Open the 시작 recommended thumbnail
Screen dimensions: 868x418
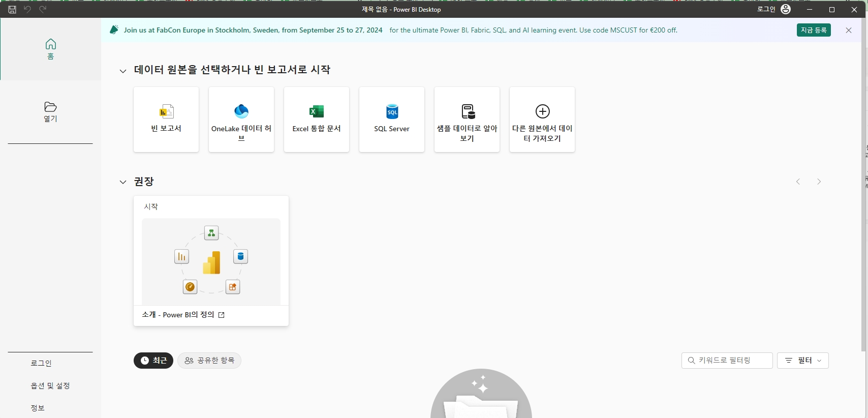pyautogui.click(x=211, y=261)
